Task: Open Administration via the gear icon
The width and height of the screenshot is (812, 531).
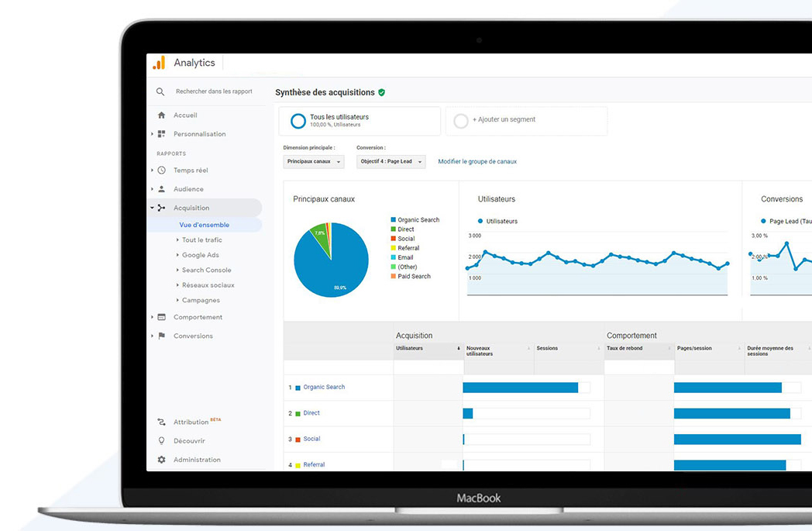Action: click(161, 460)
